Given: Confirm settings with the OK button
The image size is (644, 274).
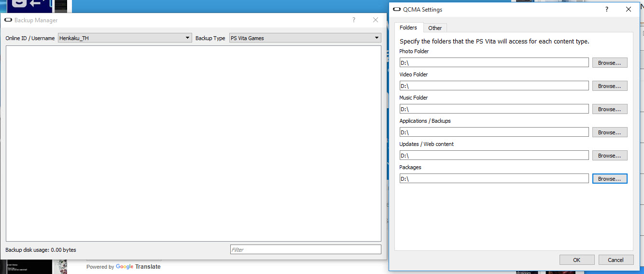Looking at the screenshot, I should click(x=577, y=260).
